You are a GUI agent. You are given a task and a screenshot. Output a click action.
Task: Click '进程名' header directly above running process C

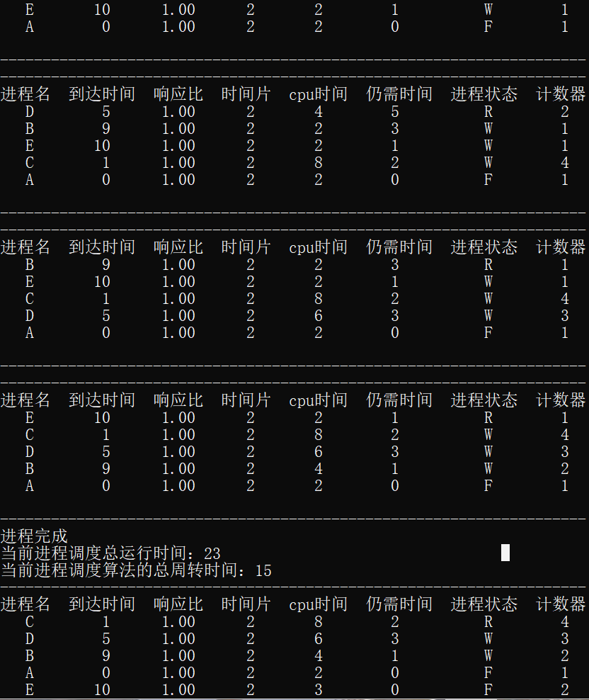point(25,604)
